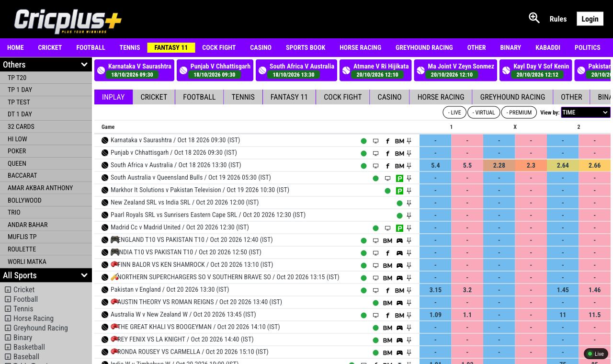Click the cricket ball icon beside Paarl Royals SRL
Image resolution: width=613 pixels, height=364 pixels.
[105, 215]
